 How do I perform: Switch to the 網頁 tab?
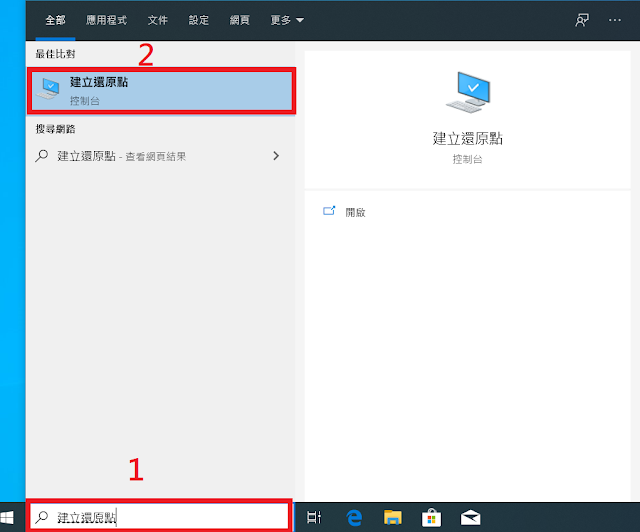[239, 20]
